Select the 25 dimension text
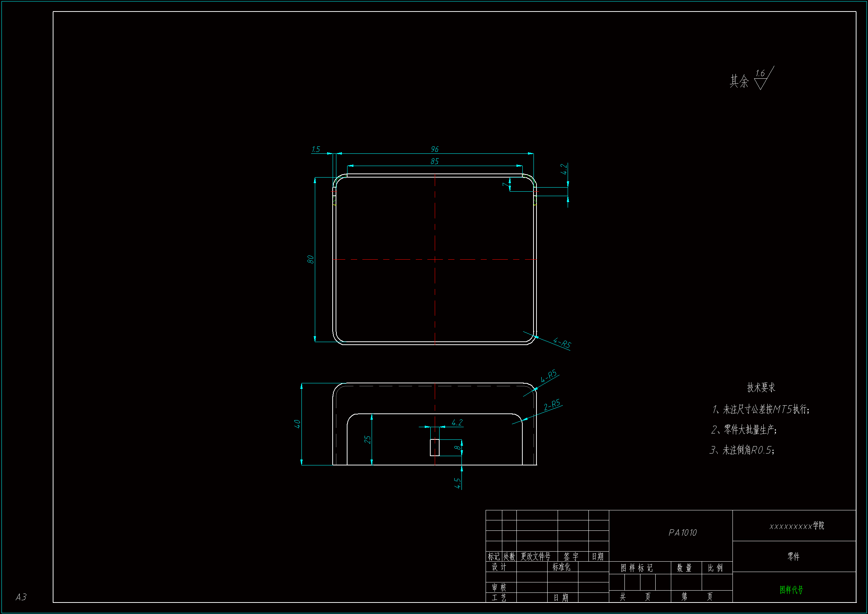Viewport: 868px width, 614px height. 367,439
